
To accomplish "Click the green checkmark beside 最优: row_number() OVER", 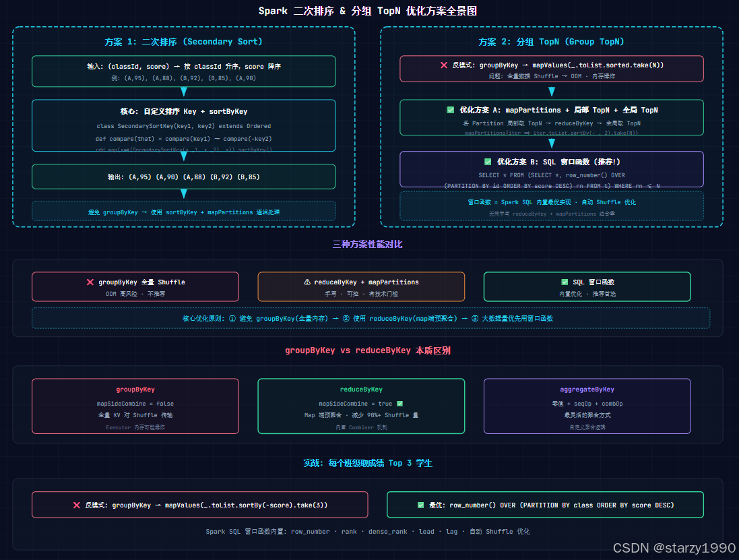I will tap(420, 505).
